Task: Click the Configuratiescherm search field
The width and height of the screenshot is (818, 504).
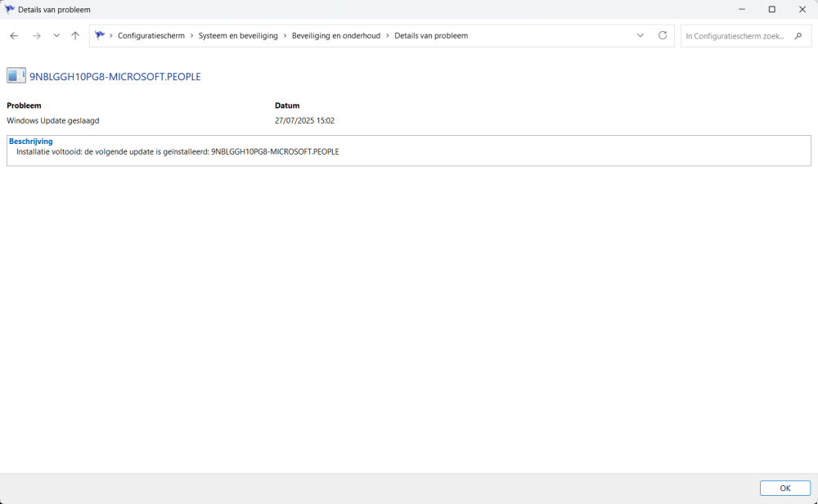Action: tap(735, 36)
